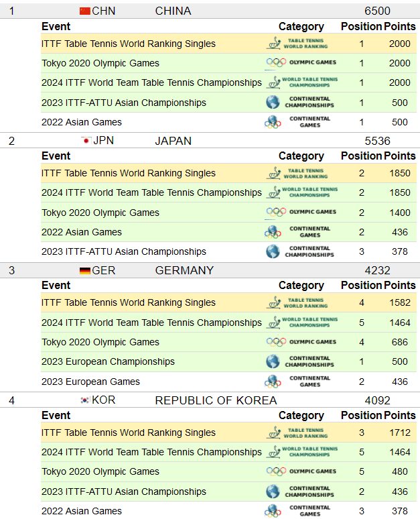Screen dimensions: 420x519
Task: Click the Germany flag icon
Action: [85, 270]
